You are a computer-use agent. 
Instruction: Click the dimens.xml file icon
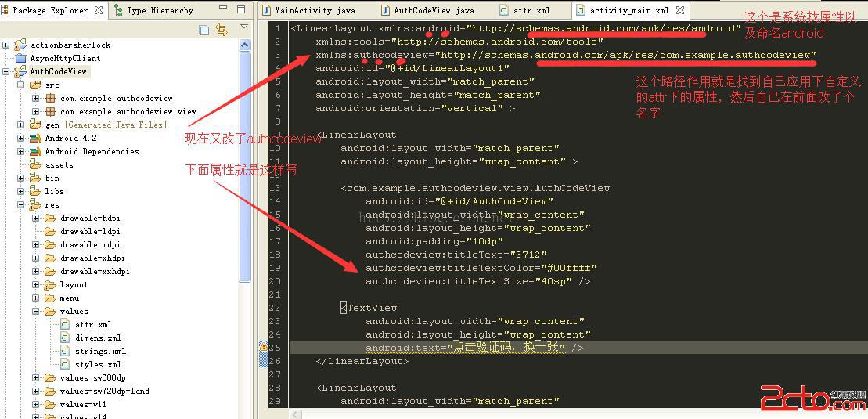click(65, 338)
